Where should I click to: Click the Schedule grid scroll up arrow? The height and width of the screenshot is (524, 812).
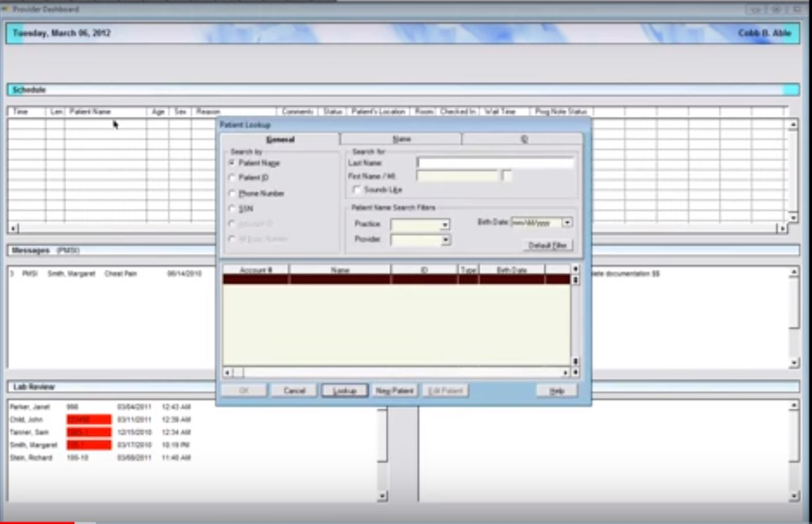pos(793,125)
